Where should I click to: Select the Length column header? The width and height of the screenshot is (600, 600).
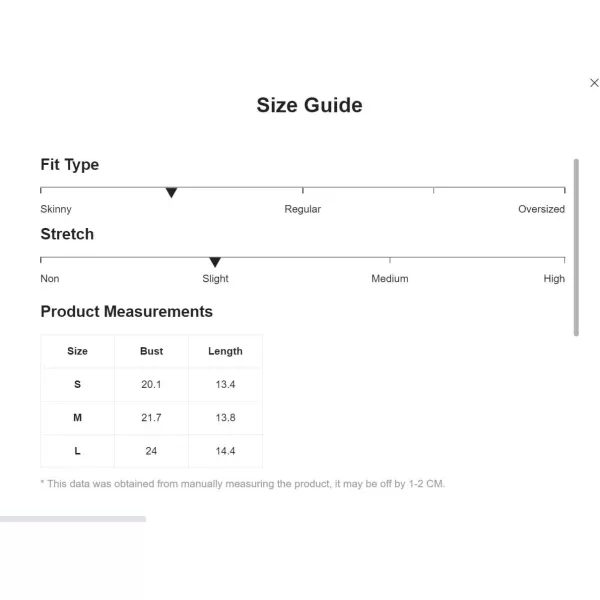[x=225, y=351]
